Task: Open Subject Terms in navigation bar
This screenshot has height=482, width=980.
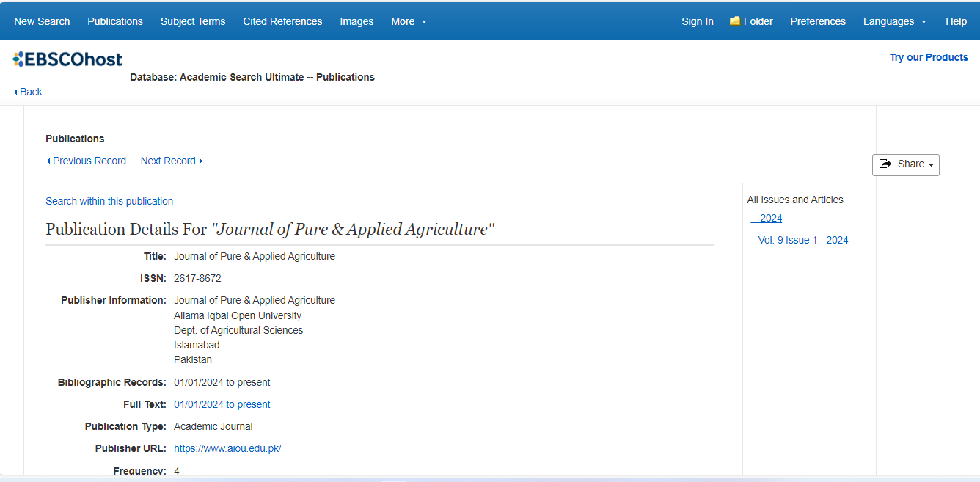Action: pos(193,21)
